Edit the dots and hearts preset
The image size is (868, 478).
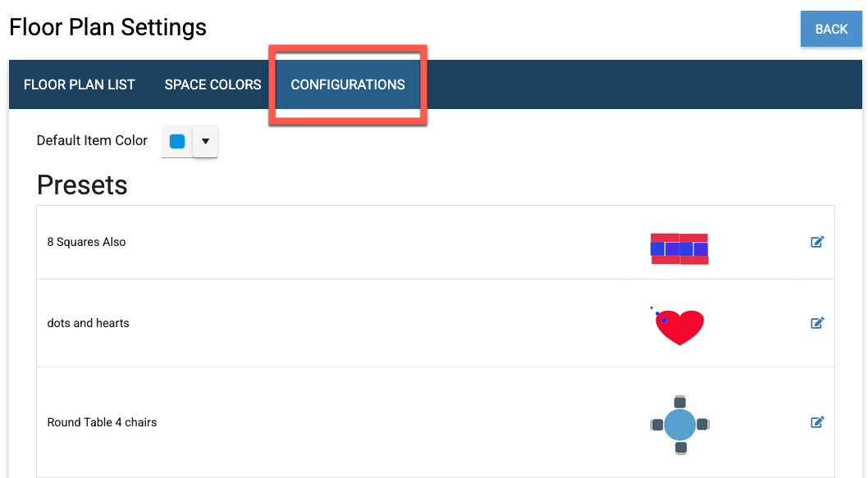click(x=817, y=323)
